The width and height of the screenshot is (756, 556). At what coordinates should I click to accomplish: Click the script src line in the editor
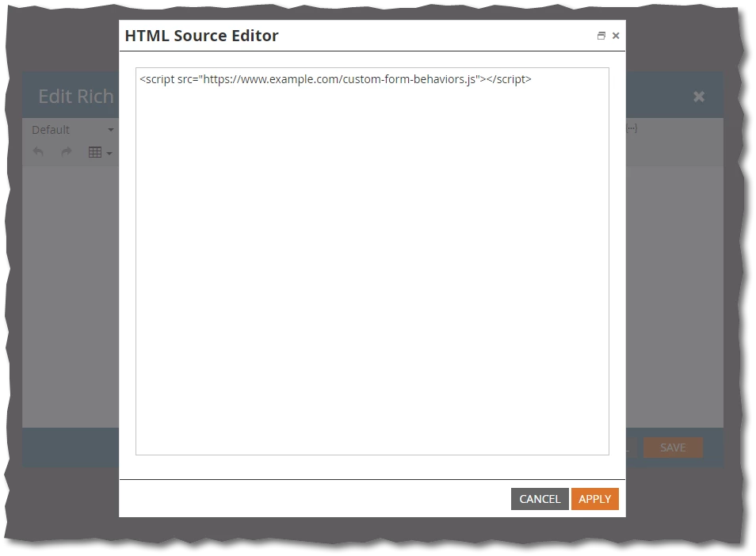point(335,79)
